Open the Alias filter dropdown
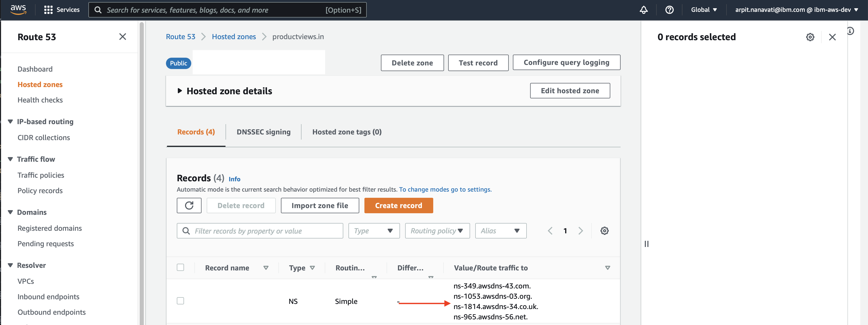Screen dimensions: 868x325 501,231
